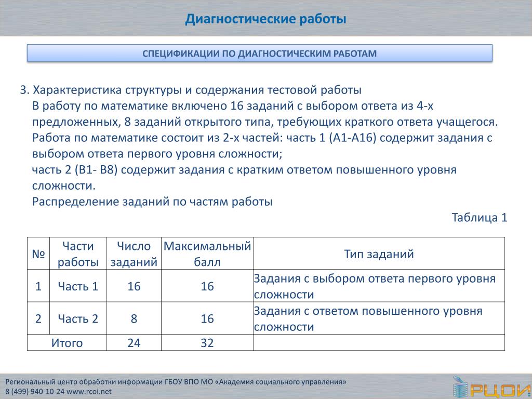This screenshot has height=399, width=532.
Task: Click the '8' task count cell
Action: pos(134,318)
